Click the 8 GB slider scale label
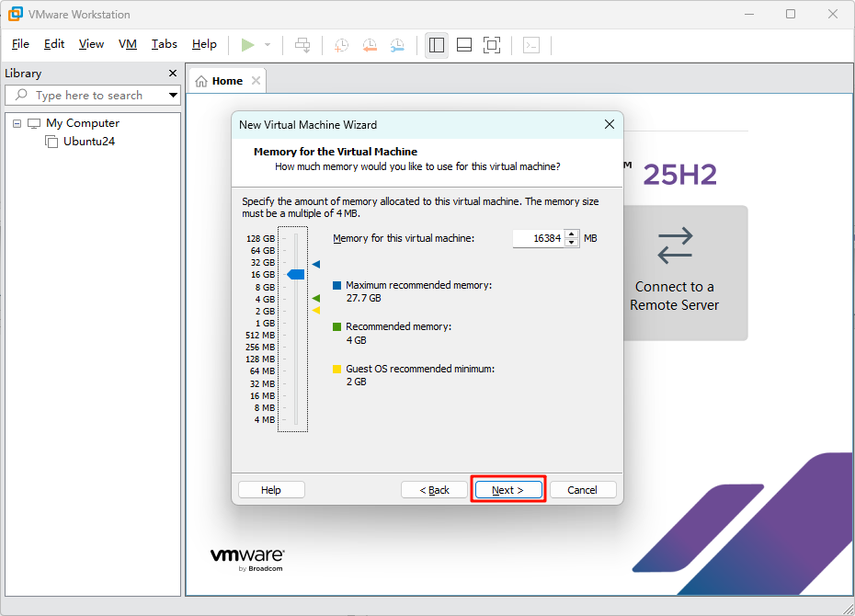This screenshot has height=616, width=855. pyautogui.click(x=265, y=287)
